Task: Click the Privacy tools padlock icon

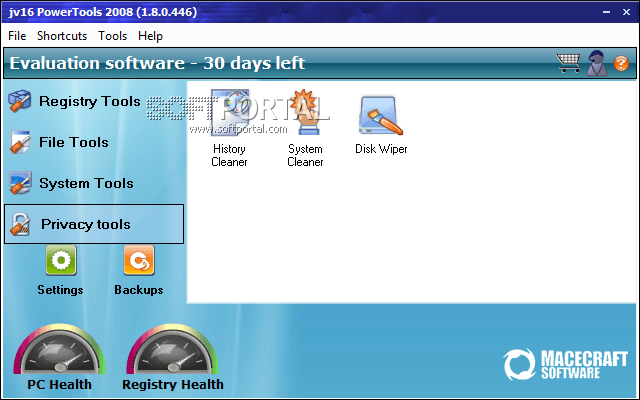Action: [20, 224]
